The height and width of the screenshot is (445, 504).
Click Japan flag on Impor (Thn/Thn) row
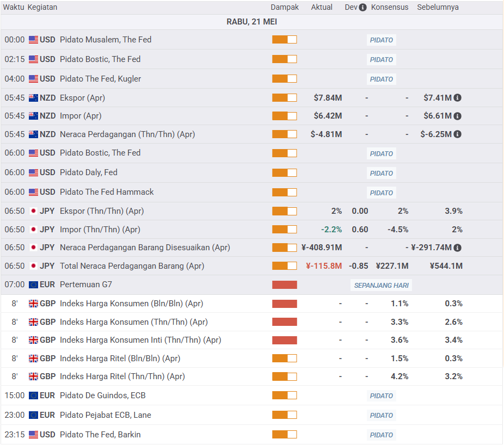tap(33, 230)
